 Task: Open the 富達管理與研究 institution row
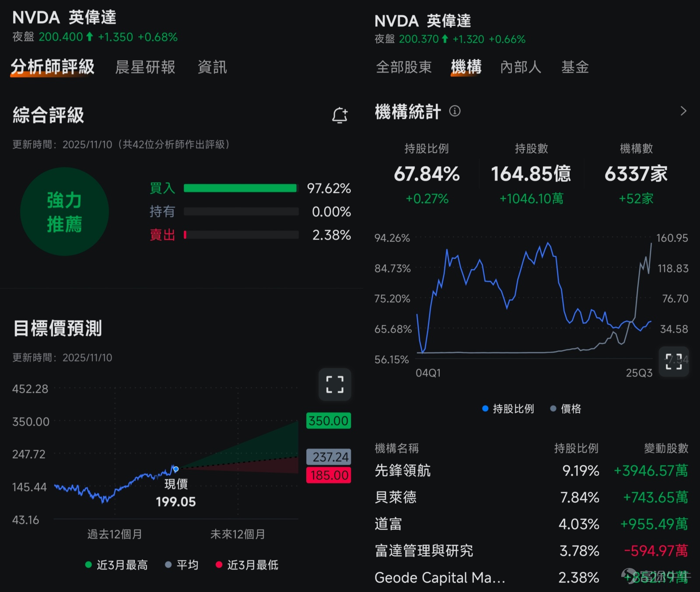(531, 550)
